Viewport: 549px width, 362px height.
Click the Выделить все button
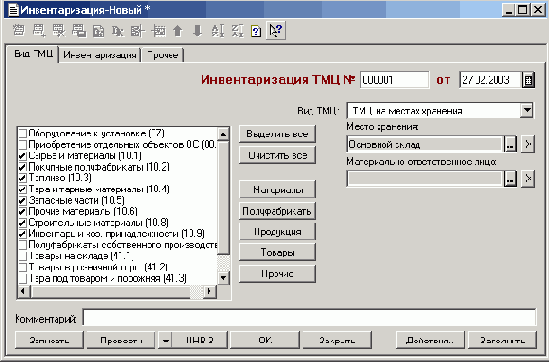tap(277, 134)
